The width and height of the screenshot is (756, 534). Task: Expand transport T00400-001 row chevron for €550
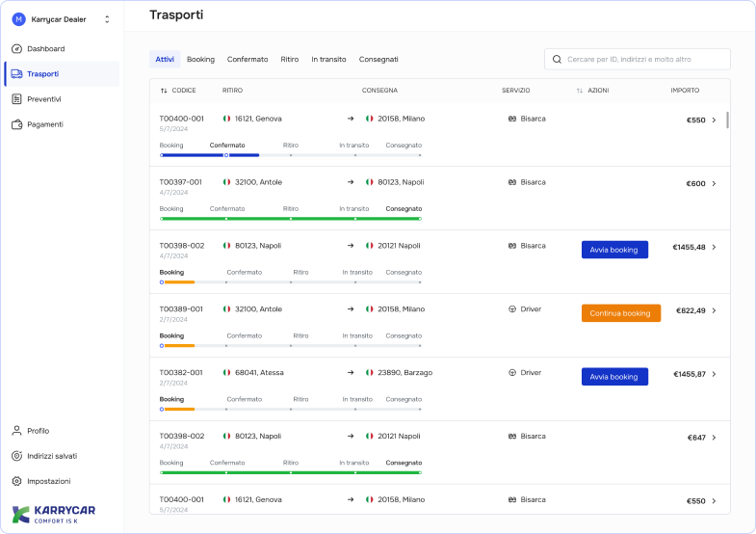tap(714, 120)
